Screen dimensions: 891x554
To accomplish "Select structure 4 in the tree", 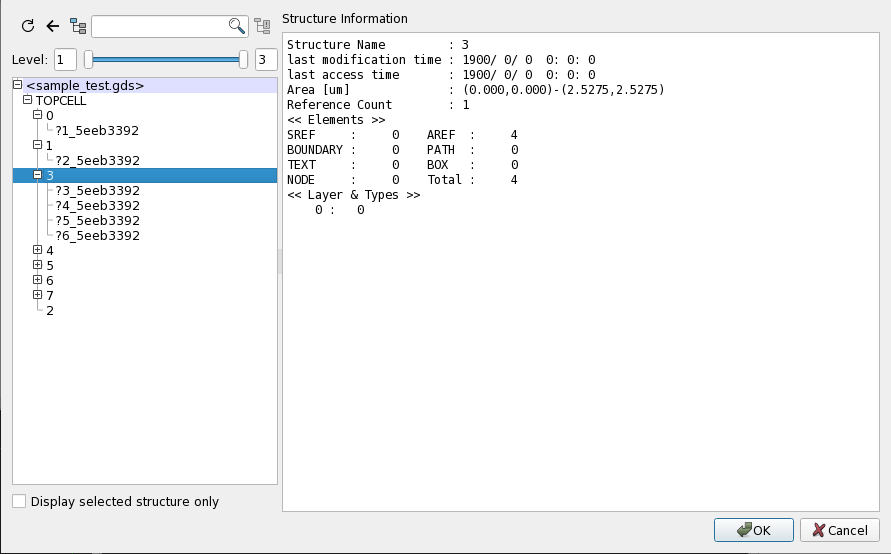I will (50, 251).
